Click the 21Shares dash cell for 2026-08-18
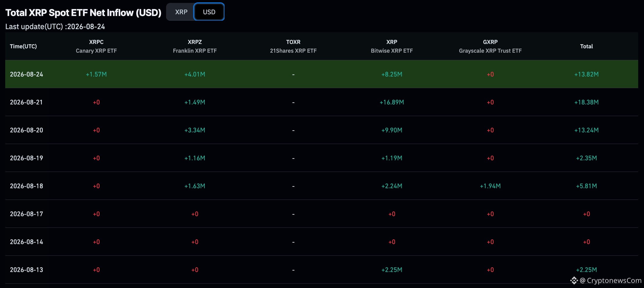Image resolution: width=644 pixels, height=288 pixels. pyautogui.click(x=293, y=186)
